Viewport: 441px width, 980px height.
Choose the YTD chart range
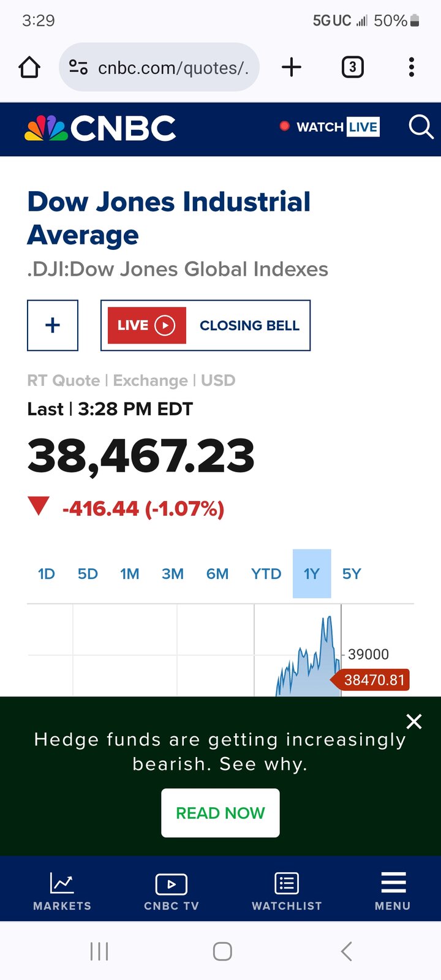click(x=266, y=574)
